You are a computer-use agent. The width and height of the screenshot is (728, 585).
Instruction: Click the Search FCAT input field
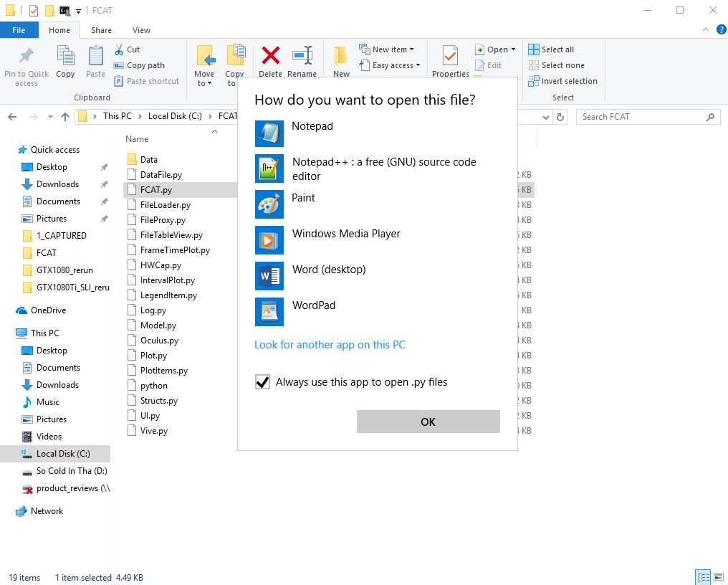pyautogui.click(x=640, y=117)
